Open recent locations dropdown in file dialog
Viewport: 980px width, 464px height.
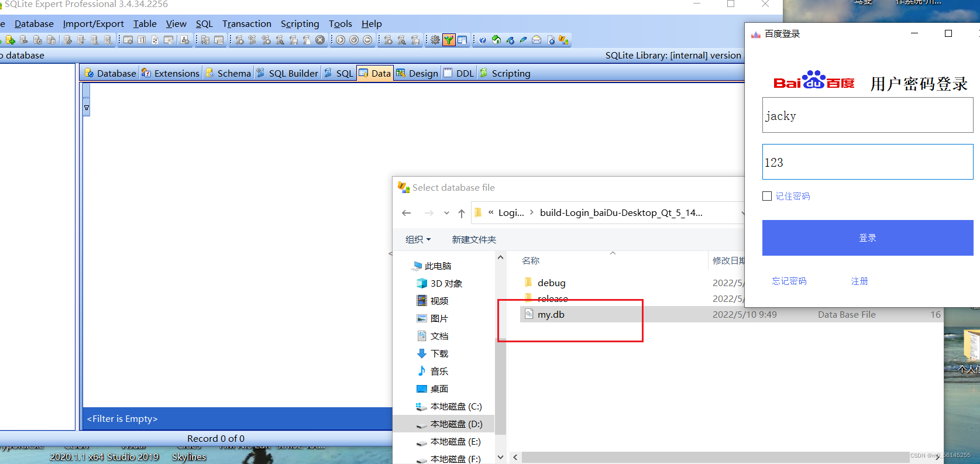click(x=446, y=213)
